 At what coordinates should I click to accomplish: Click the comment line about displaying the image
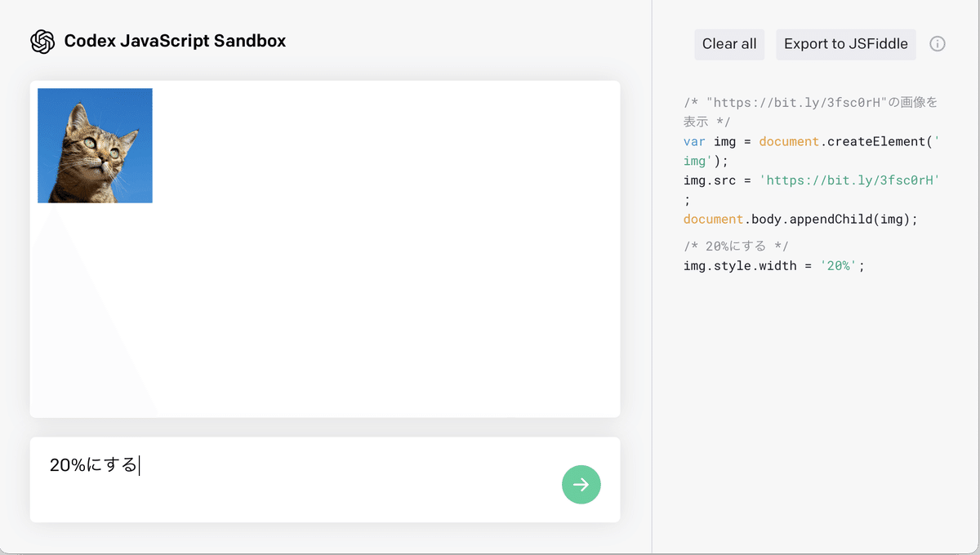(x=808, y=102)
